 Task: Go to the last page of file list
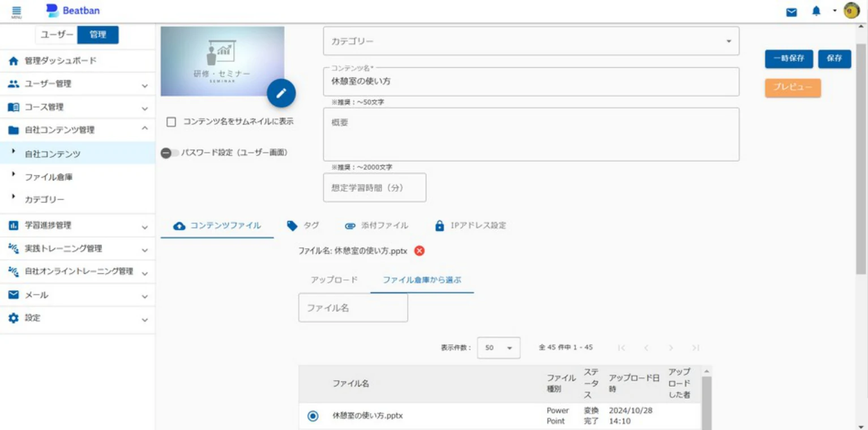[695, 348]
